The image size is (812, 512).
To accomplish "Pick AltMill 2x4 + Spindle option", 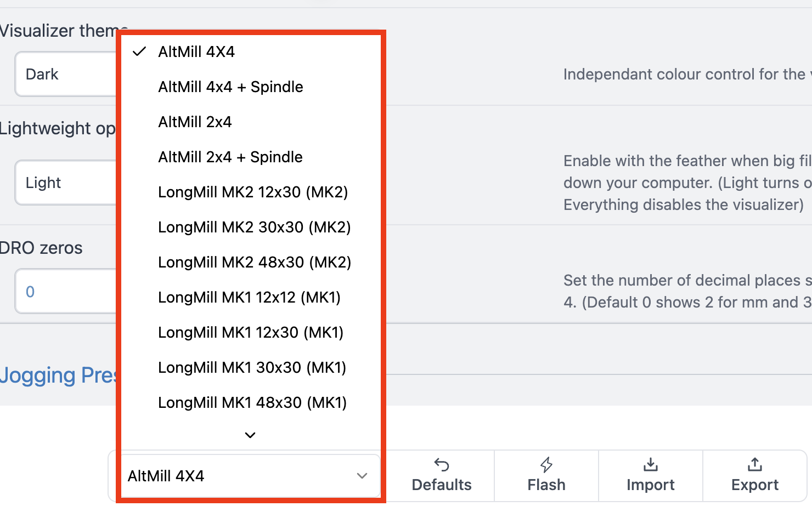I will point(230,157).
